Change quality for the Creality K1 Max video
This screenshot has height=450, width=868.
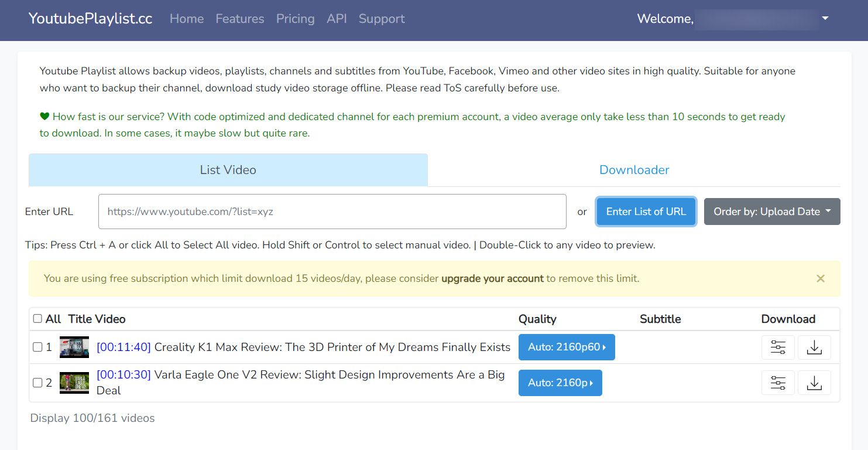(567, 347)
